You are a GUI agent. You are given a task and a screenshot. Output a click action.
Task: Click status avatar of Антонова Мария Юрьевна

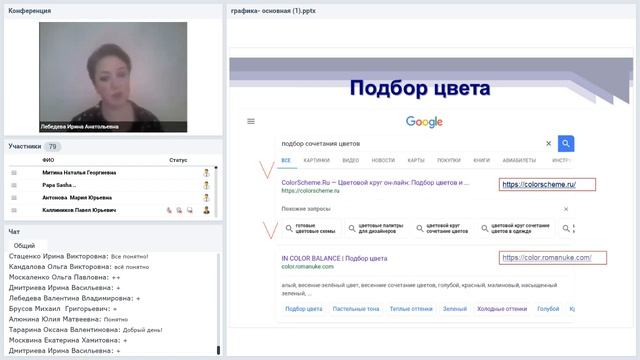(207, 198)
